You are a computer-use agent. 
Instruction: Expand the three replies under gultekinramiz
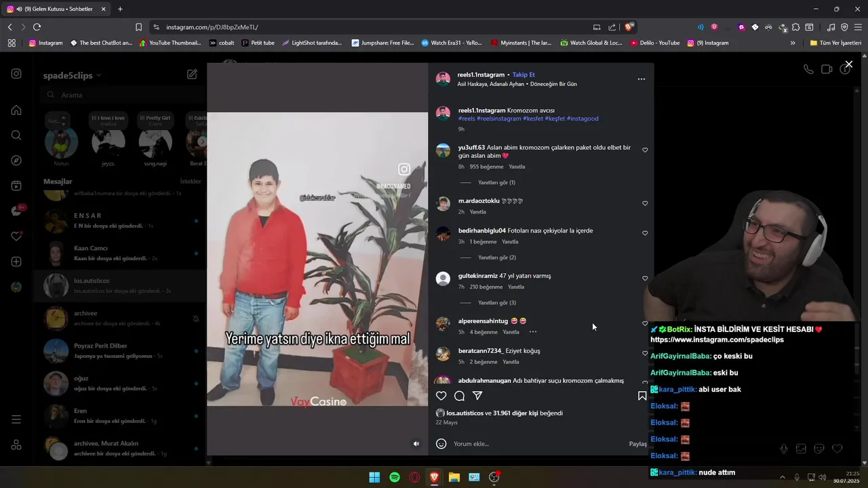click(x=497, y=303)
